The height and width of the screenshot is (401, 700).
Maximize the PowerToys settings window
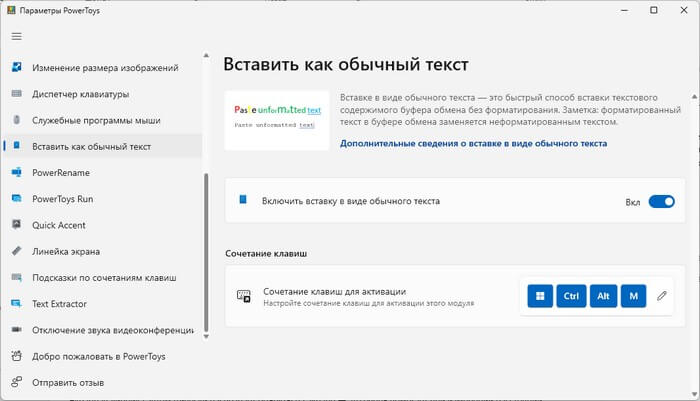click(654, 10)
